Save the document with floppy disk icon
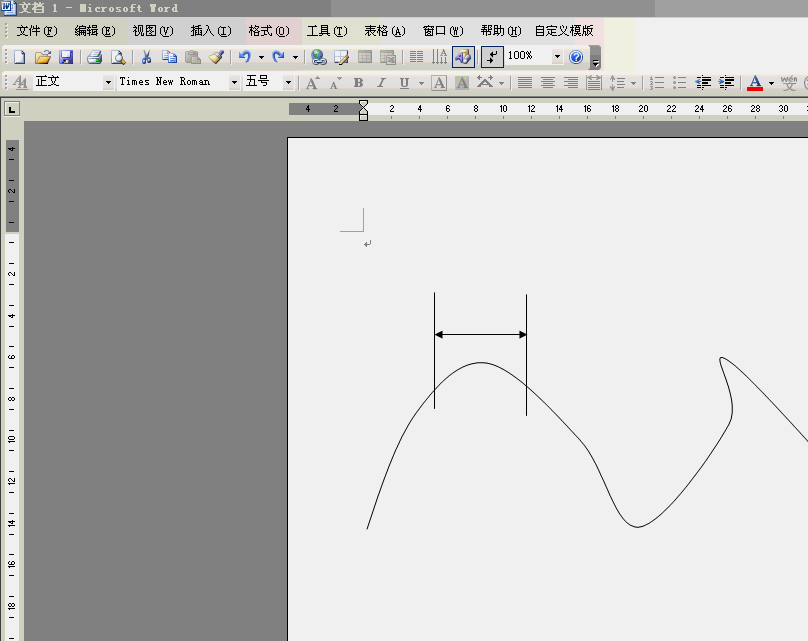 coord(66,57)
